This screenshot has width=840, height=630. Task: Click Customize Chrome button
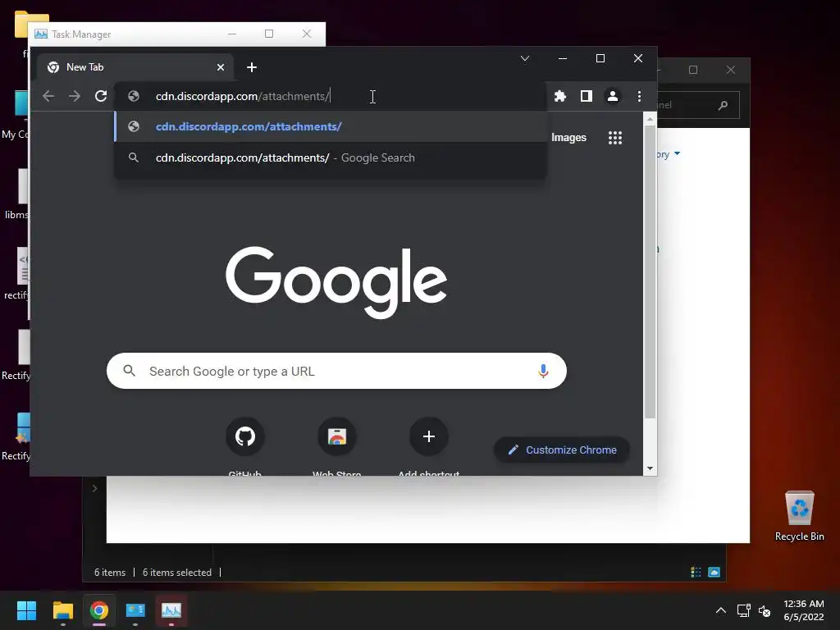pos(561,450)
